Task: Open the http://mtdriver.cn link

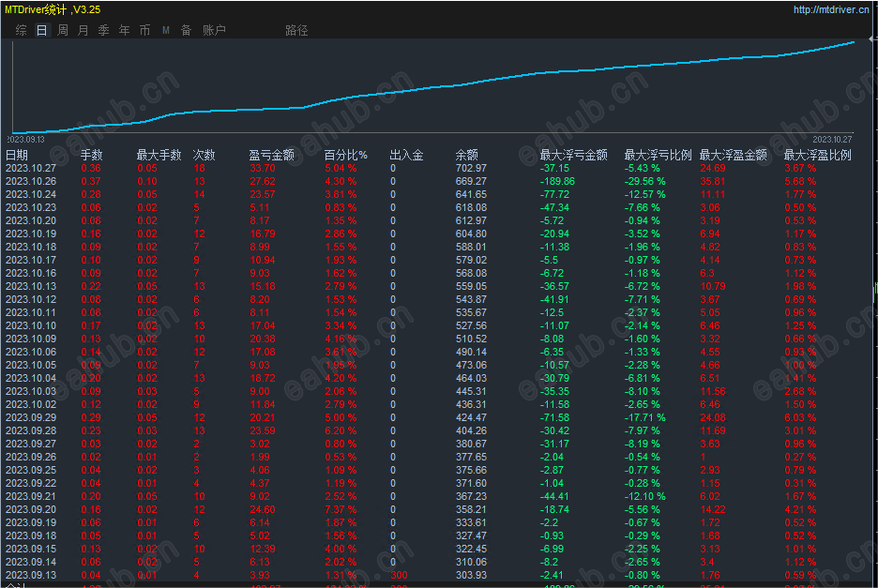Action: coord(831,9)
